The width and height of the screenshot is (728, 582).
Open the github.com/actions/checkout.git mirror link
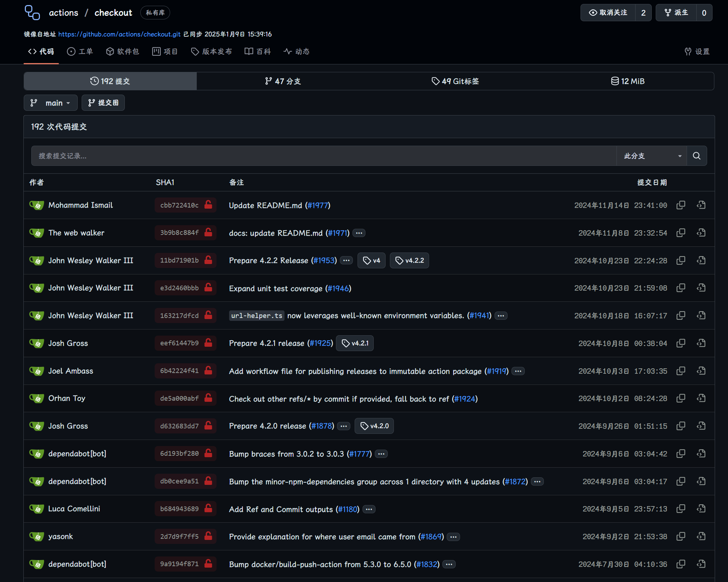click(x=119, y=34)
